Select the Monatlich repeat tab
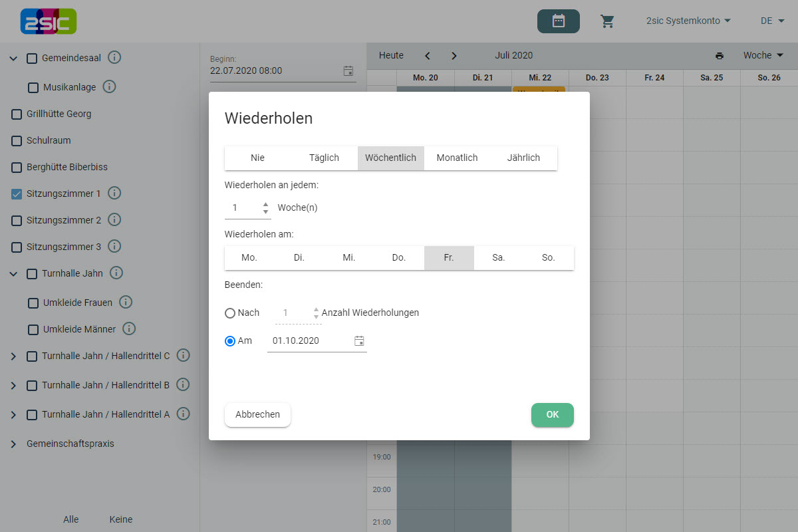 click(457, 158)
